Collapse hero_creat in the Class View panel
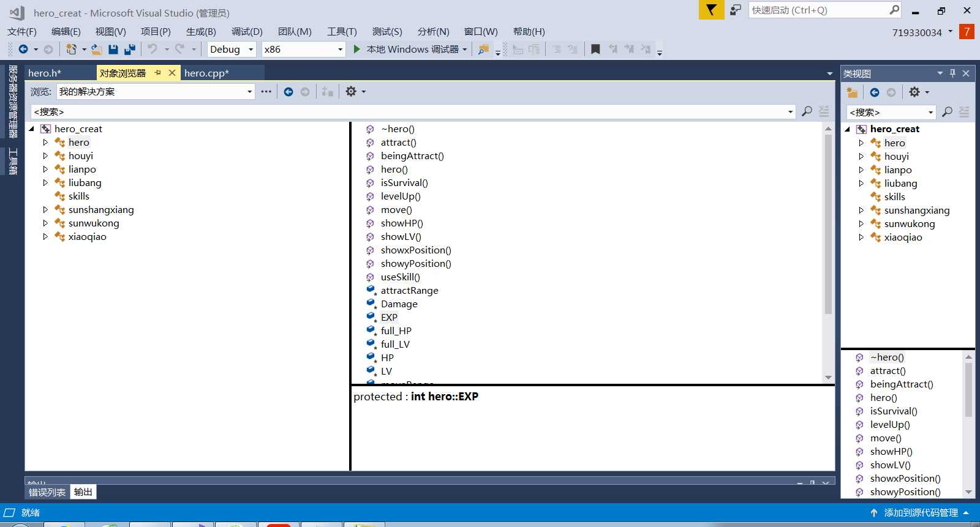Viewport: 980px width, 527px height. pos(847,129)
